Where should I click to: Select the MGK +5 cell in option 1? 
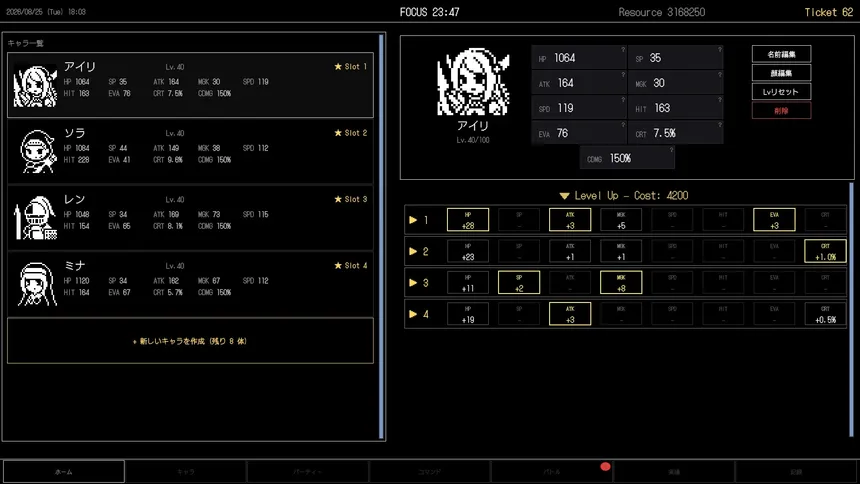click(x=621, y=220)
